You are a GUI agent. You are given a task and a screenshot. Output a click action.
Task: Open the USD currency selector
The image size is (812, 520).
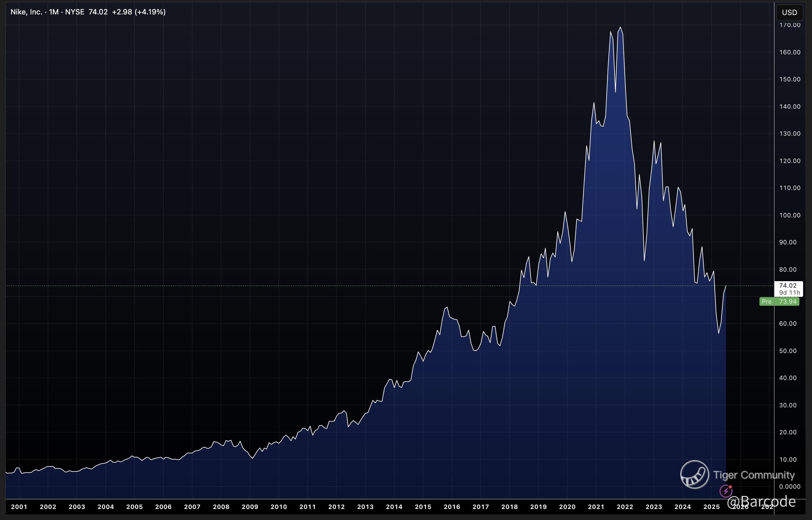point(789,13)
